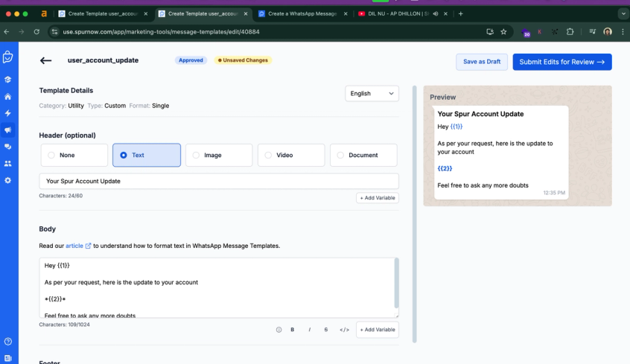Mute the DIL NU tab audio icon
630x364 pixels.
click(436, 13)
